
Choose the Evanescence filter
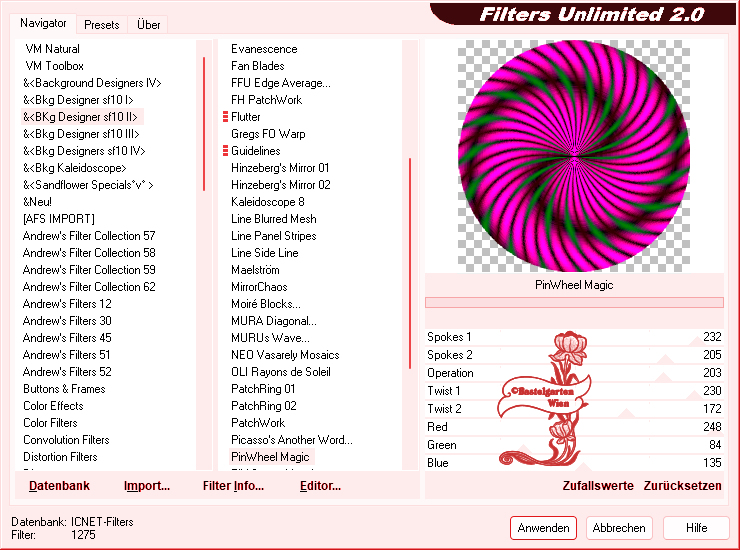click(x=264, y=49)
